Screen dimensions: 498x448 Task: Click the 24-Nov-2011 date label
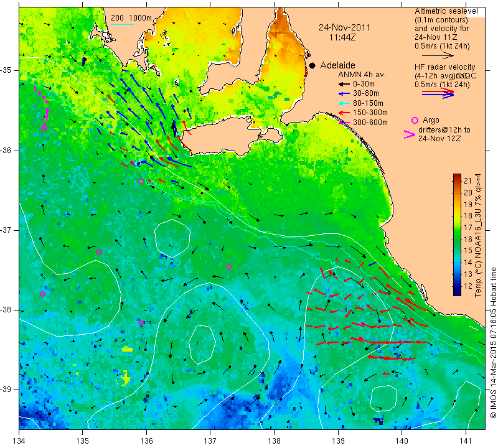[x=345, y=27]
